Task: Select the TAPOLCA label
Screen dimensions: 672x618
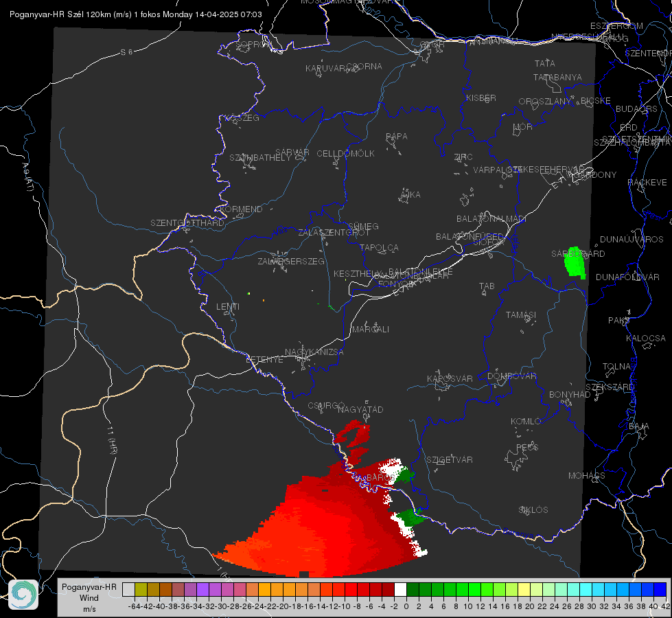Action: point(380,247)
